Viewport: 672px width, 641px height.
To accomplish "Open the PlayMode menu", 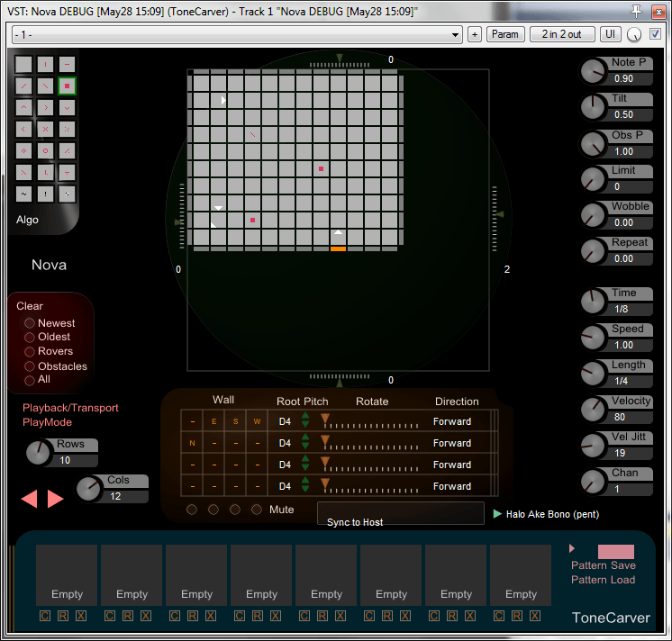I will point(47,422).
